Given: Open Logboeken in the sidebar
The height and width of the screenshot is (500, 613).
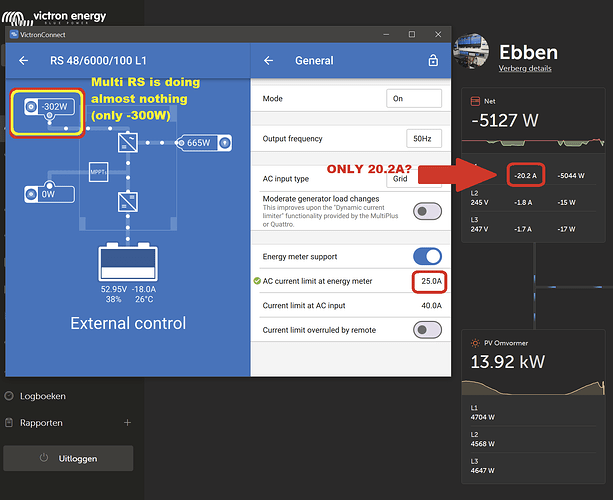Looking at the screenshot, I should pyautogui.click(x=43, y=396).
